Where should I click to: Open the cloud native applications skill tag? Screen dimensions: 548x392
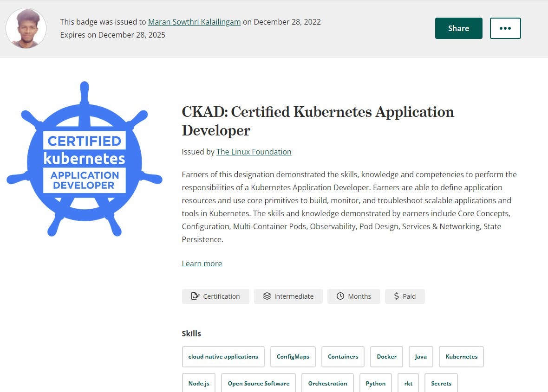coord(223,357)
